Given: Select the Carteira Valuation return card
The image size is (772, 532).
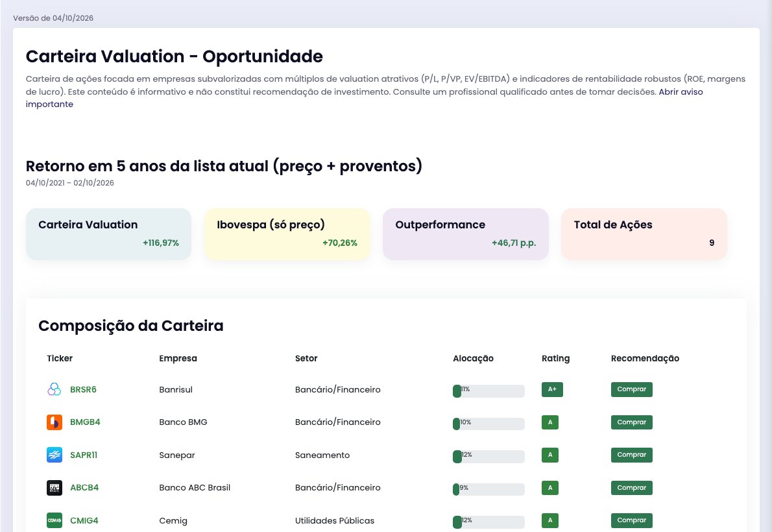Looking at the screenshot, I should pos(108,234).
